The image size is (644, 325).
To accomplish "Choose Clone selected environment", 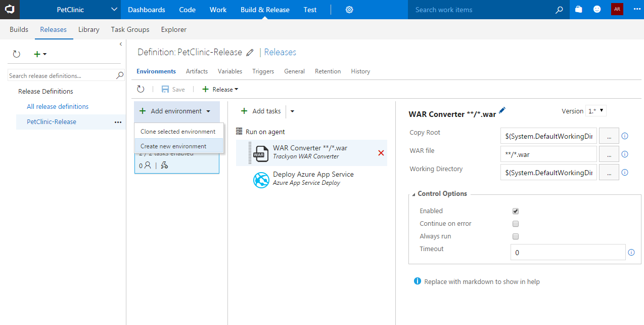I will click(178, 132).
